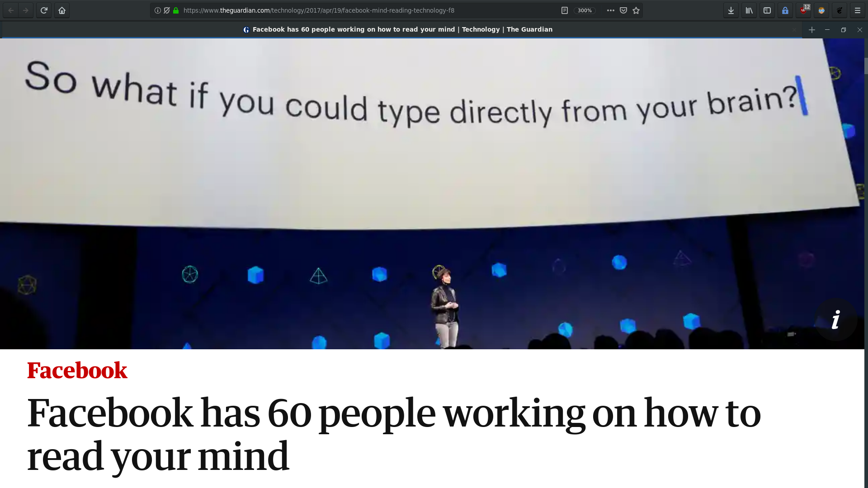Save page to Pocket

tap(623, 10)
